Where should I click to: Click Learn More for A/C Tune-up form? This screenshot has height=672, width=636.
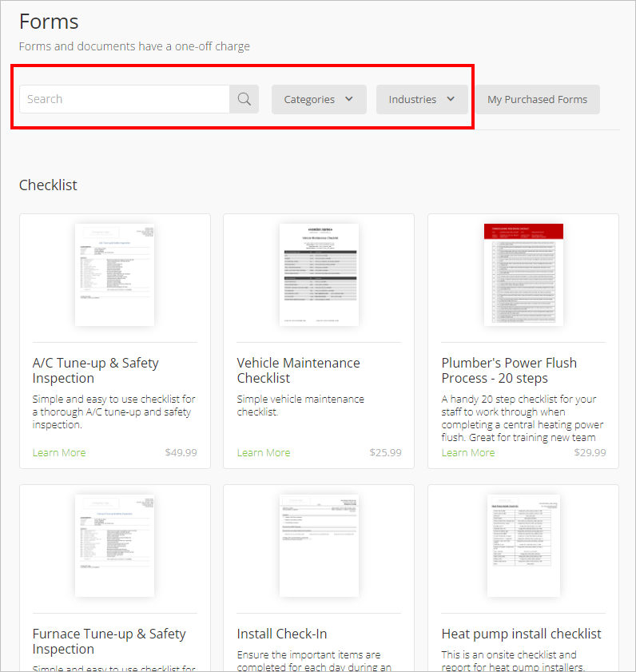click(59, 452)
